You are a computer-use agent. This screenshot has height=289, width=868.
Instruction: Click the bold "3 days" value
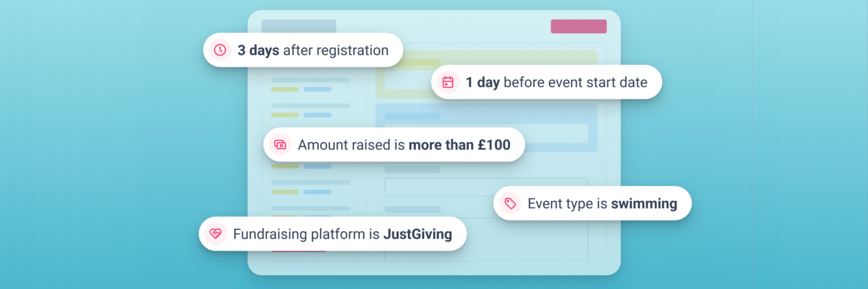[258, 50]
